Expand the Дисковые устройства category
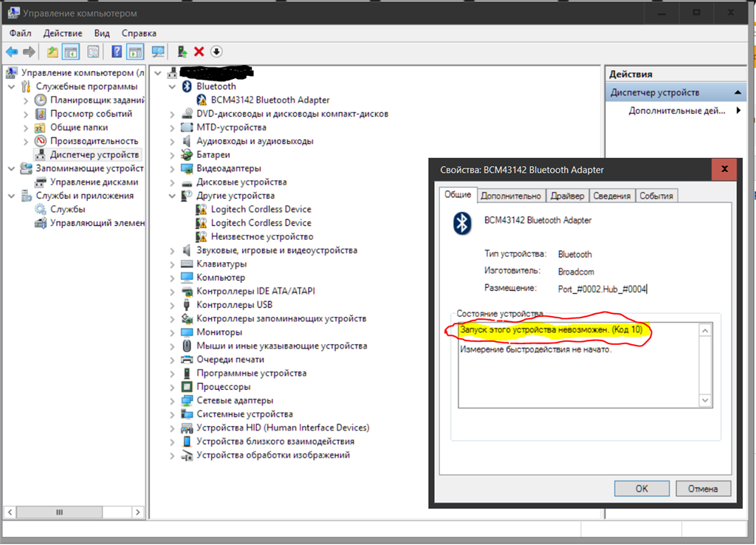Image resolution: width=756 pixels, height=545 pixels. click(172, 182)
